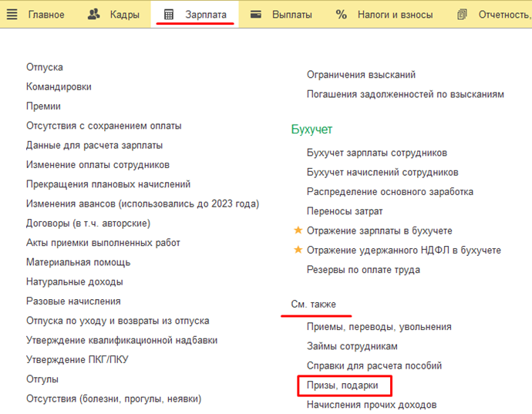Open Бухучет начислений сотрудников
This screenshot has height=414, width=532.
(382, 173)
